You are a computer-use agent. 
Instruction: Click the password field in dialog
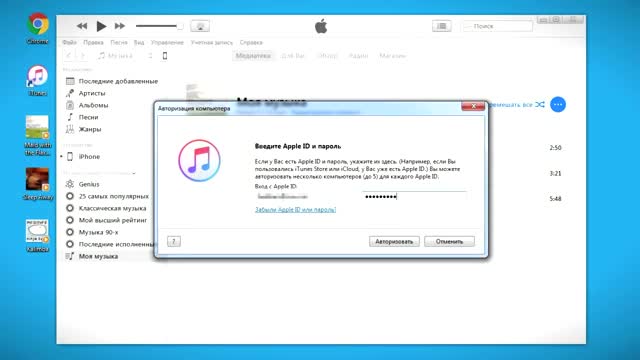pyautogui.click(x=414, y=196)
